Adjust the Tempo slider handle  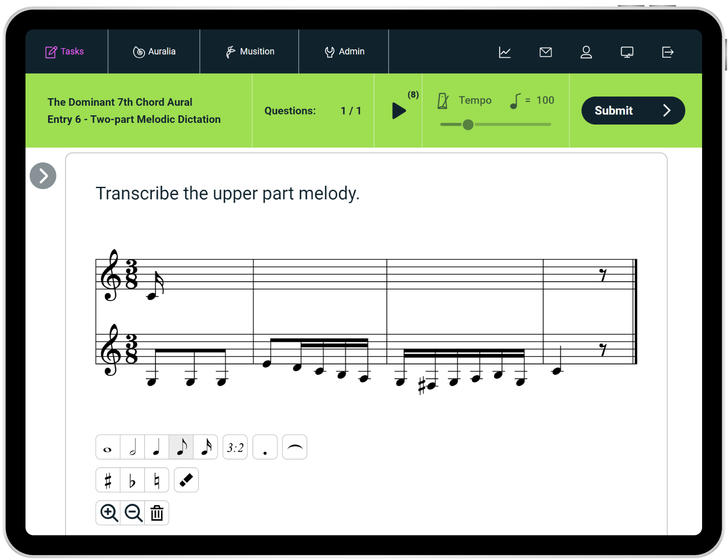[x=468, y=125]
